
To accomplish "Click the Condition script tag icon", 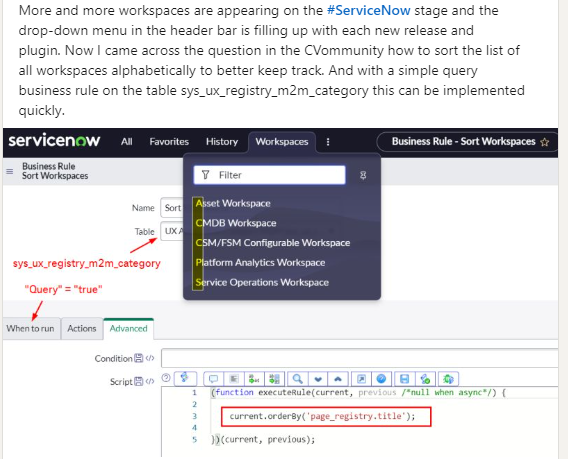I will point(150,358).
